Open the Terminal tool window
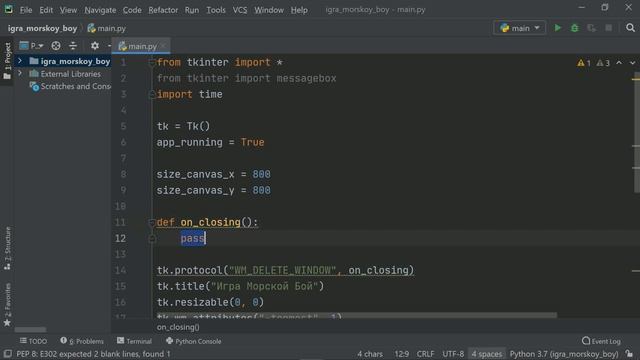Image resolution: width=640 pixels, height=360 pixels. [x=134, y=341]
